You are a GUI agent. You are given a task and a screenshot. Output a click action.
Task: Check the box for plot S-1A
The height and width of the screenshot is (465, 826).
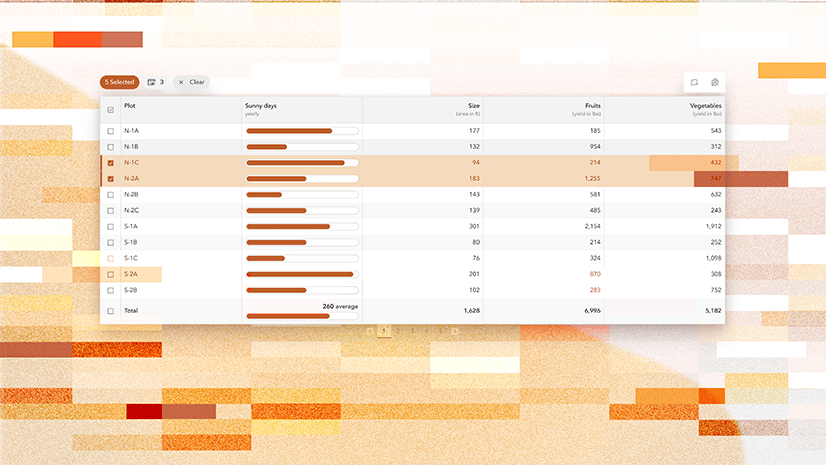tap(111, 226)
